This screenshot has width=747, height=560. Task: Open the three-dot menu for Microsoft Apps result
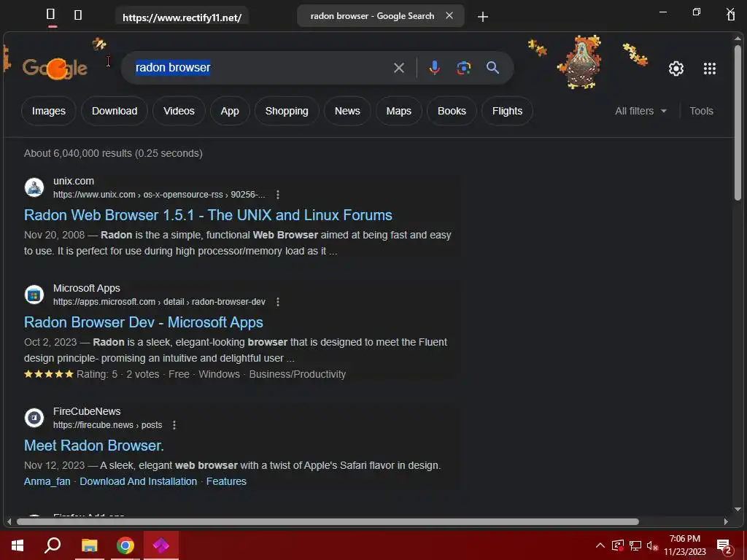[x=278, y=302]
